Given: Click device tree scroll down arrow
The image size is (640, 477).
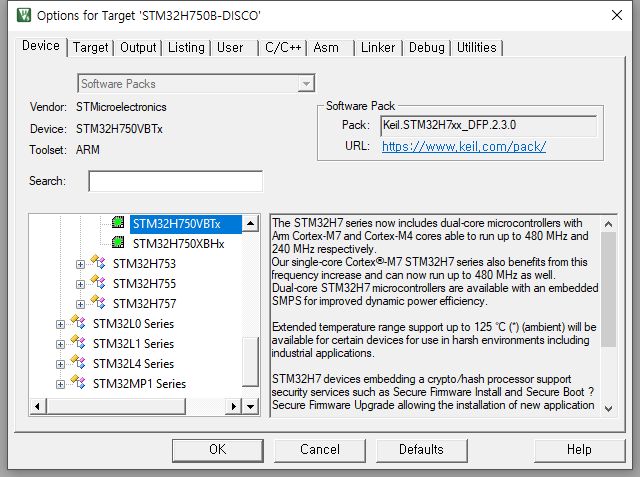Looking at the screenshot, I should (251, 407).
